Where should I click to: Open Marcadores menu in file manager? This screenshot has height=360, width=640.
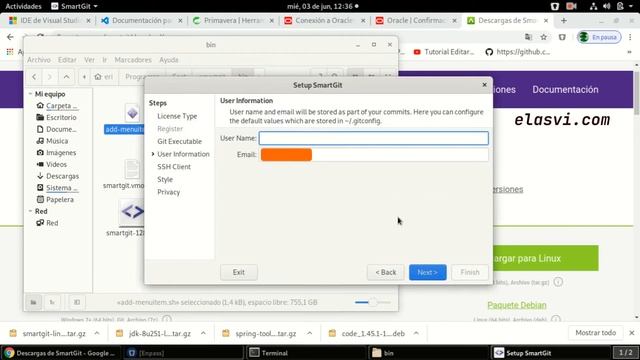(x=133, y=60)
